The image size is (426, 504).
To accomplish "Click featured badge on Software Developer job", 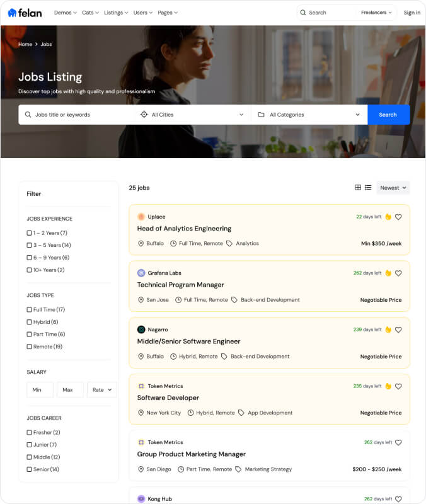I will click(388, 386).
